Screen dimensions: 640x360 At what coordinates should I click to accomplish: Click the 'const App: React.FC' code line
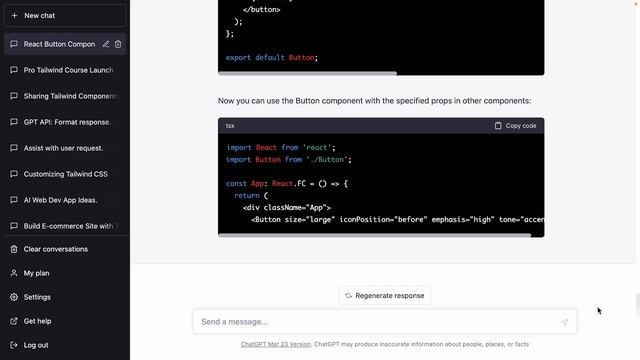coord(287,184)
